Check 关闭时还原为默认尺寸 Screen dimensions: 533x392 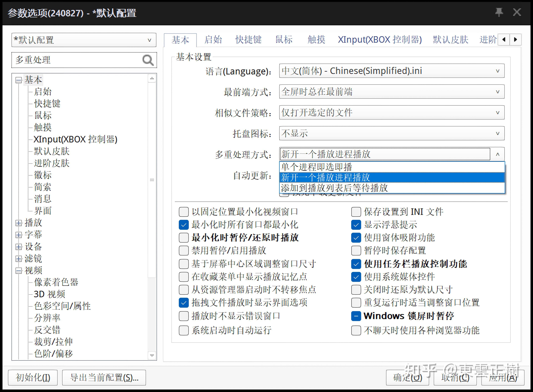(356, 290)
